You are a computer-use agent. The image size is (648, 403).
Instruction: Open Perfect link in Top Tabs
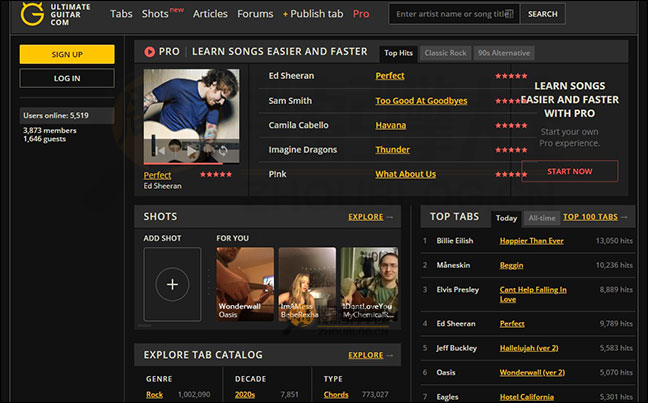512,324
